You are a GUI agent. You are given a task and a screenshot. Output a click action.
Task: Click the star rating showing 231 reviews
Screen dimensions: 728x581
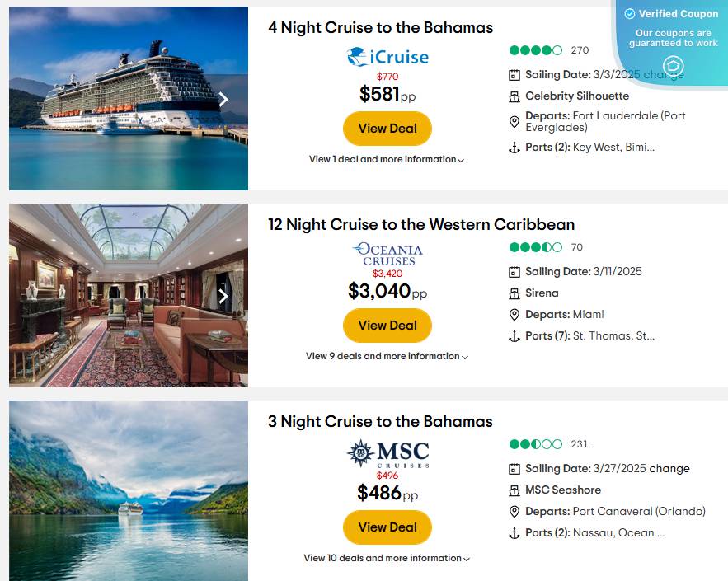pyautogui.click(x=536, y=444)
